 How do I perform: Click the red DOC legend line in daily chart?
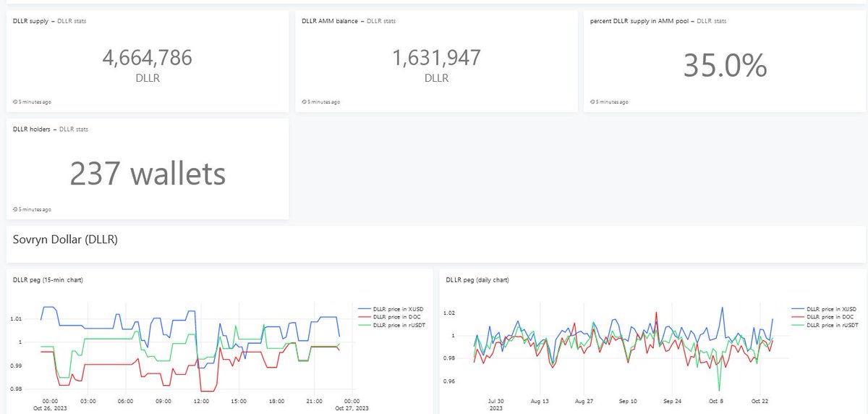(x=796, y=317)
